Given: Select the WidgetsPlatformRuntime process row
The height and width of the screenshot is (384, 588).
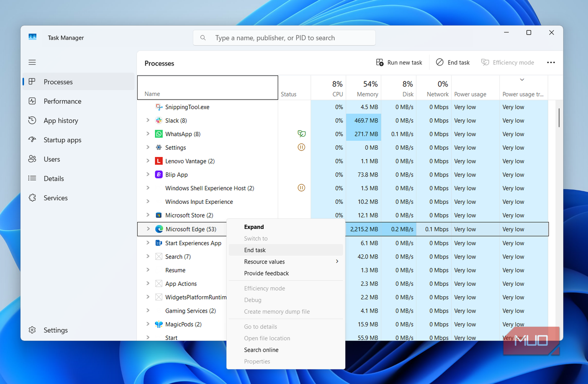Looking at the screenshot, I should (x=343, y=297).
